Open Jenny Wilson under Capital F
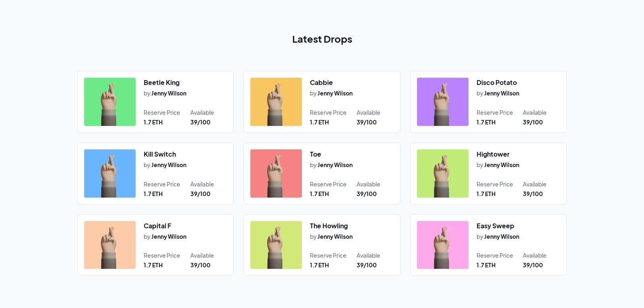 point(169,237)
